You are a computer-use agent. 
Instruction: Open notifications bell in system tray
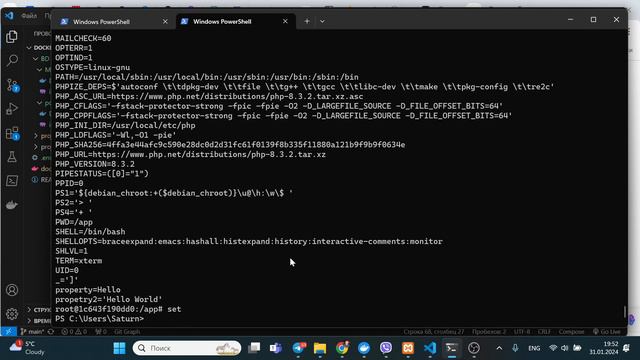[x=627, y=348]
